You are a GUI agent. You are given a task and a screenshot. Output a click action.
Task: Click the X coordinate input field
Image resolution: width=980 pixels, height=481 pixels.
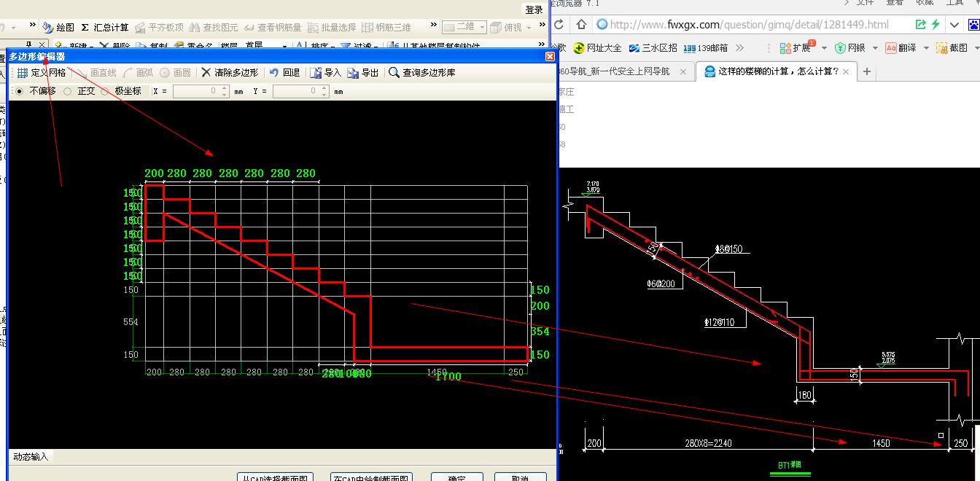point(196,91)
